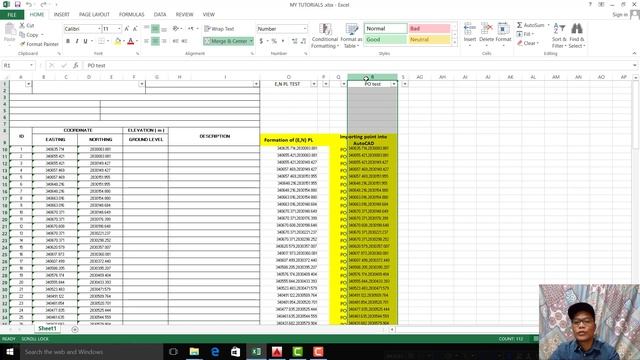Open filter dropdown on PO test column
Screen dimensions: 640x360
(393, 84)
